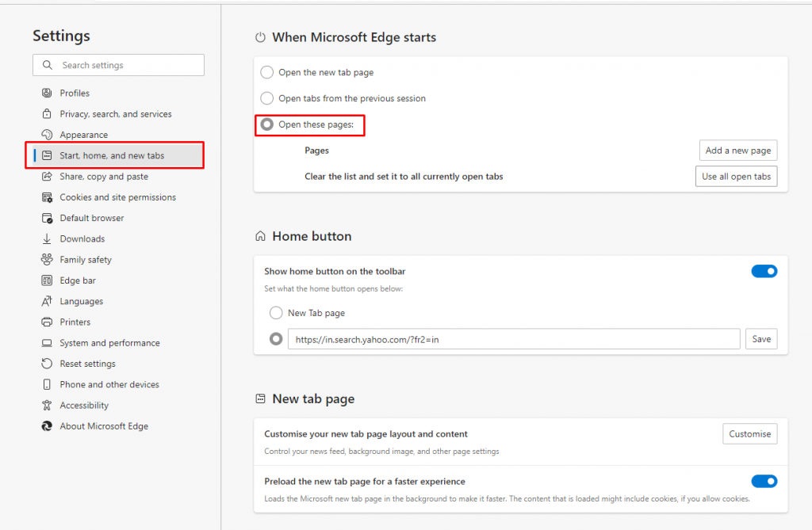812x530 pixels.
Task: Open Accessibility settings
Action: [x=84, y=406]
